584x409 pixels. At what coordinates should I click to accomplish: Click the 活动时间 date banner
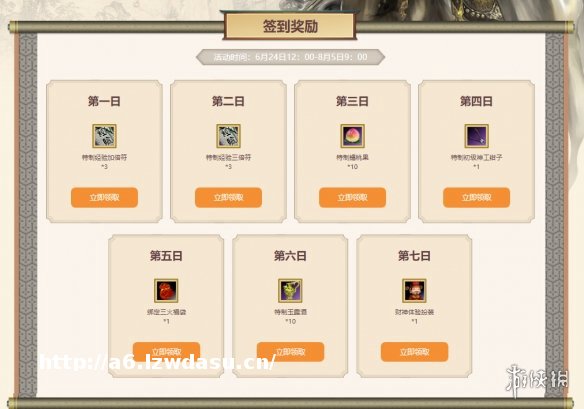click(290, 57)
